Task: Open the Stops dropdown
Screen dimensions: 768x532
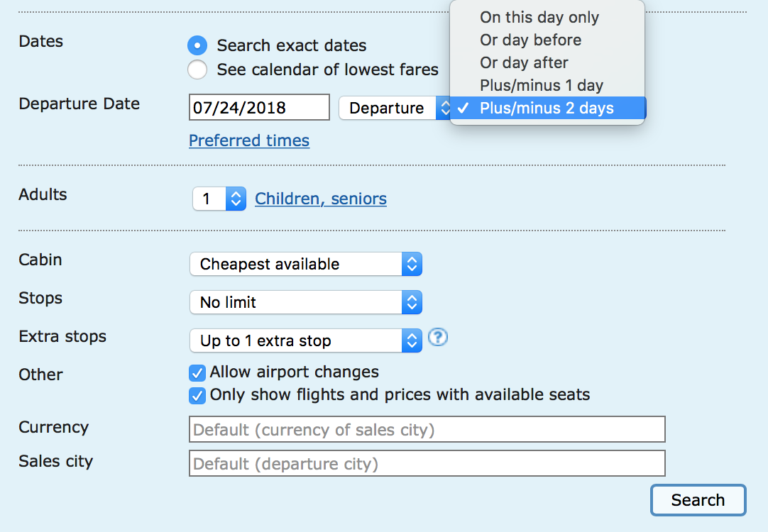Action: pos(305,303)
